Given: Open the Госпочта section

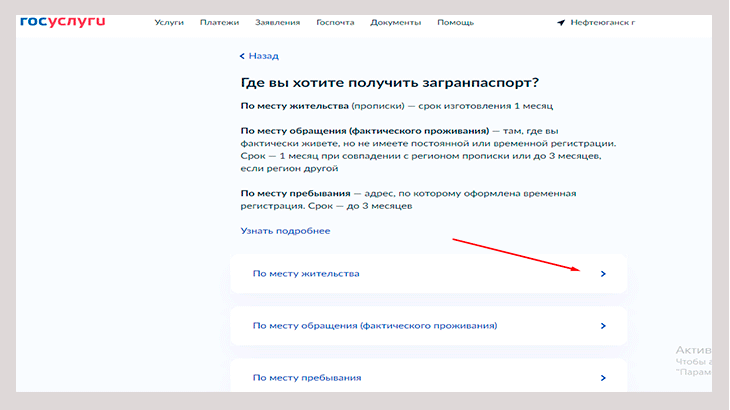Looking at the screenshot, I should coord(335,22).
